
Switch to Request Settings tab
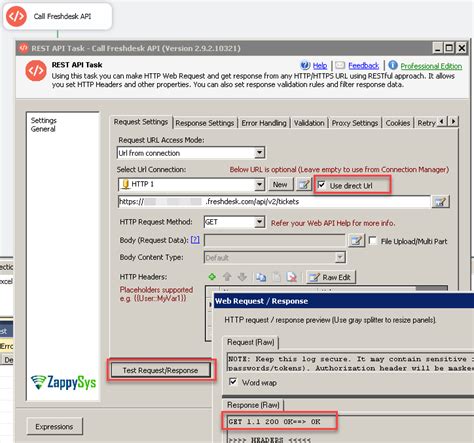click(x=141, y=122)
